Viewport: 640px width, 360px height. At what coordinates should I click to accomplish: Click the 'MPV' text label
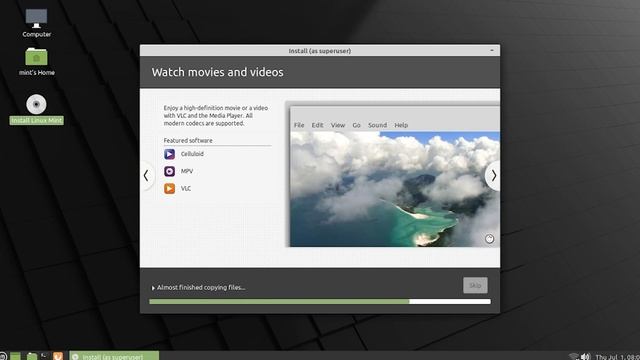click(x=187, y=171)
